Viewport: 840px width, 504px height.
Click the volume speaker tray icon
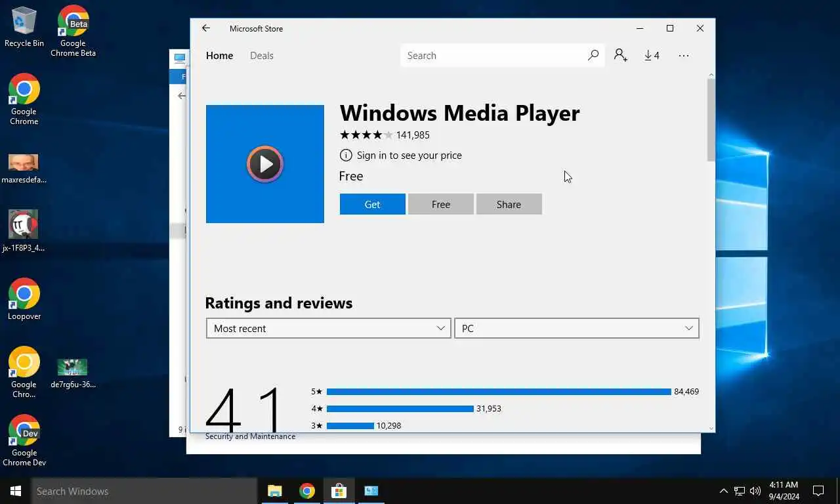[x=755, y=491]
